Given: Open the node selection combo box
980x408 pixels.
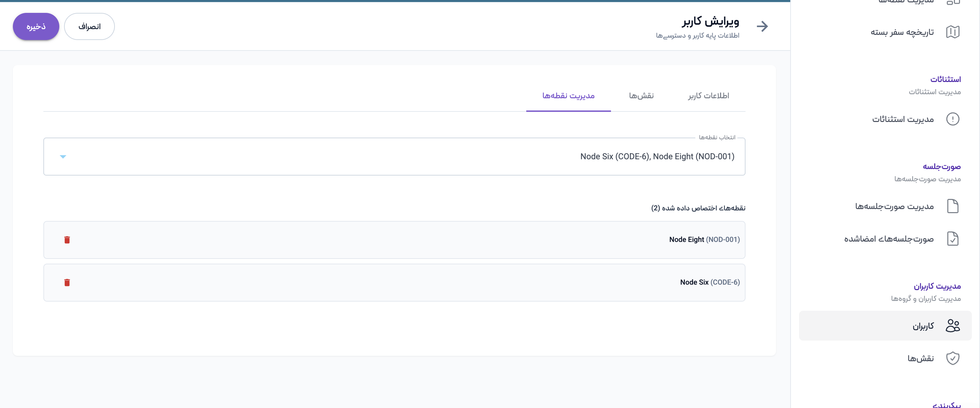Looking at the screenshot, I should coord(394,157).
